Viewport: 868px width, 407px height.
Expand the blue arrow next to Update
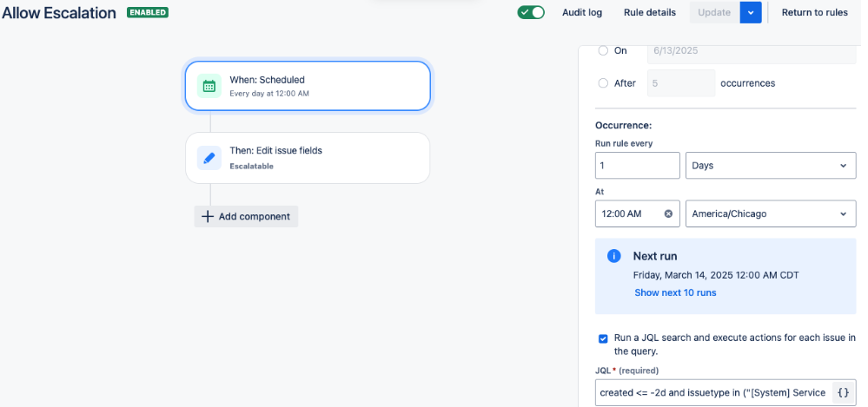point(751,12)
